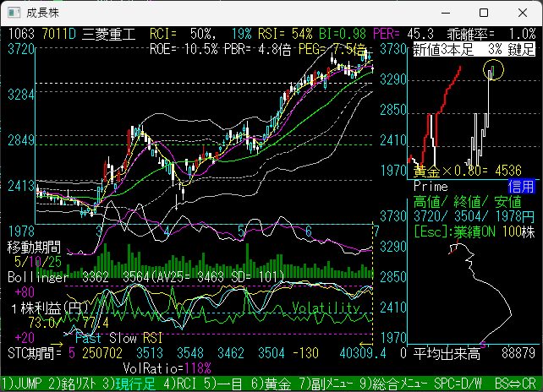This screenshot has width=543, height=392.
Task: Click the +20 oscillator level label
Action: coord(25,338)
